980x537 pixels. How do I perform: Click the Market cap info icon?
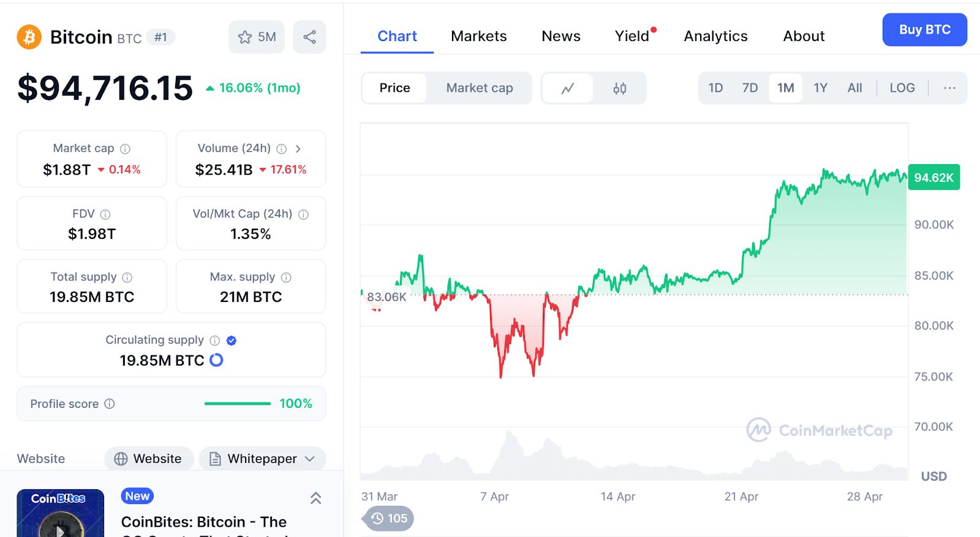coord(125,149)
